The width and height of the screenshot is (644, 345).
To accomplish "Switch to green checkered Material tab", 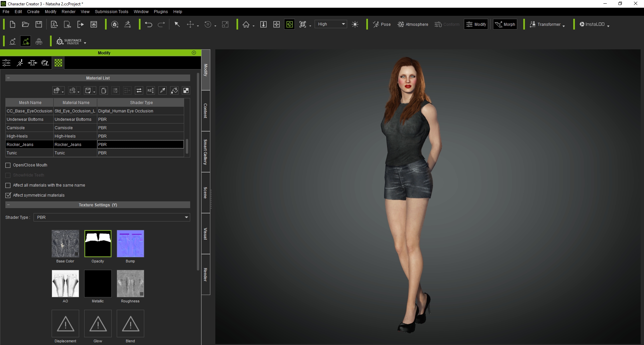I will 58,63.
